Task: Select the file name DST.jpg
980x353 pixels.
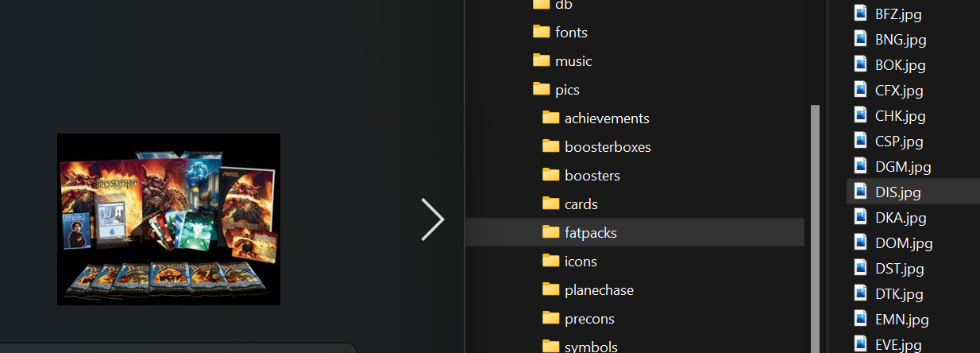Action: (x=899, y=268)
